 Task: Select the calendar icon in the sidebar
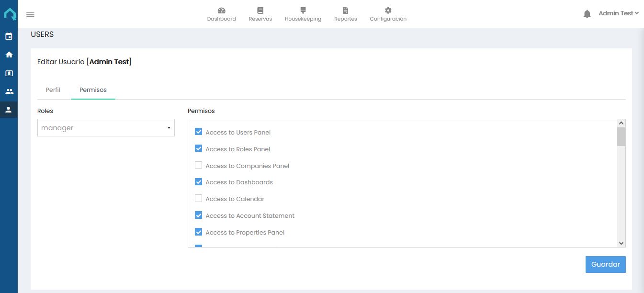pos(9,36)
